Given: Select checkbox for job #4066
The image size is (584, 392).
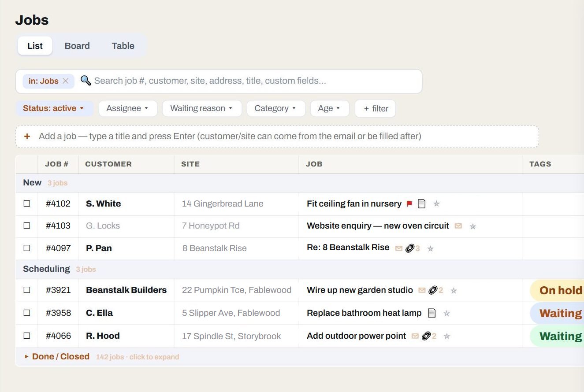Looking at the screenshot, I should pyautogui.click(x=27, y=336).
